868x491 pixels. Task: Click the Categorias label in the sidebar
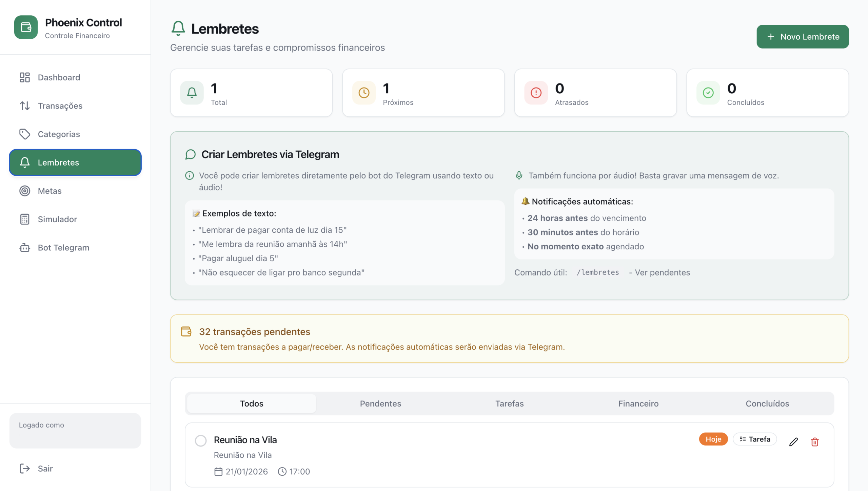[x=59, y=134]
